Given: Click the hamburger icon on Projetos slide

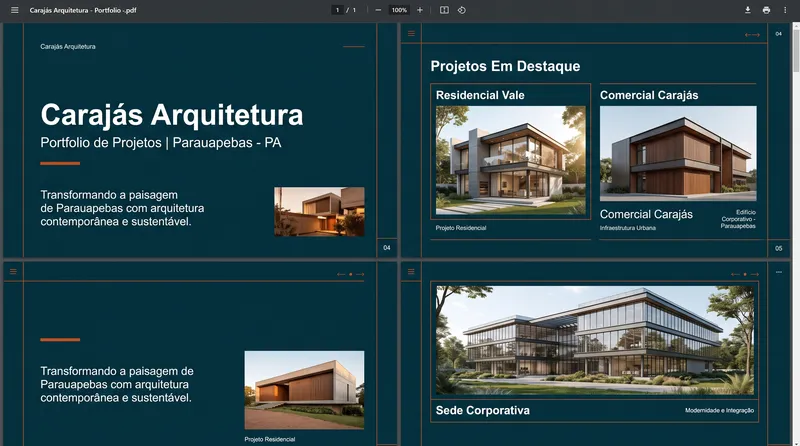Looking at the screenshot, I should pos(411,34).
